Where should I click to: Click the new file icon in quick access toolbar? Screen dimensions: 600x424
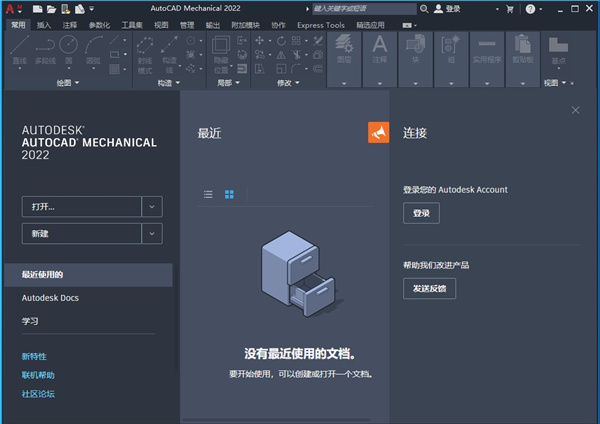(x=37, y=9)
